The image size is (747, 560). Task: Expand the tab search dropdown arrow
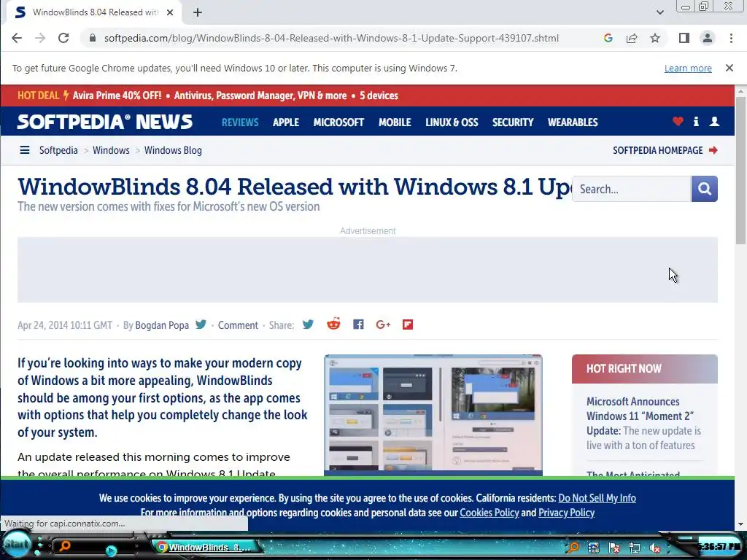(659, 12)
